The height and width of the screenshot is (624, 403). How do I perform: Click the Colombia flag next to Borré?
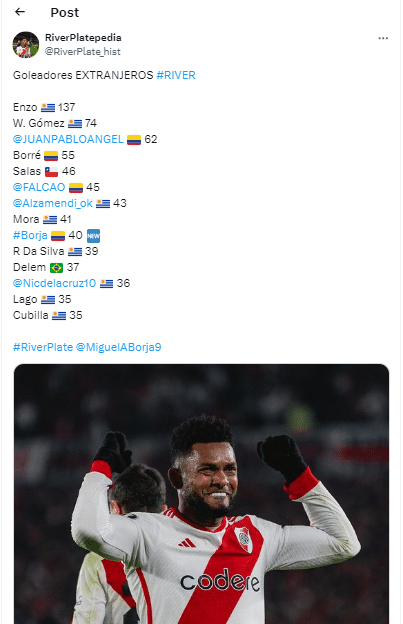[51, 156]
